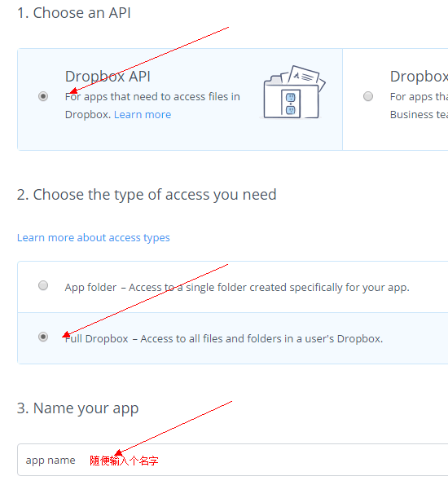The width and height of the screenshot is (448, 485).
Task: Open Learn more about access types link
Action: (x=94, y=237)
